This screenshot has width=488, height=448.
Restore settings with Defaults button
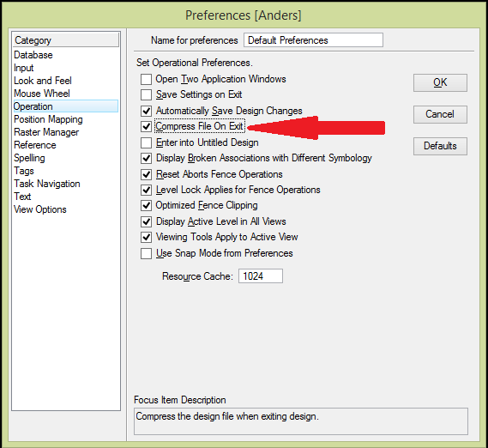(440, 146)
